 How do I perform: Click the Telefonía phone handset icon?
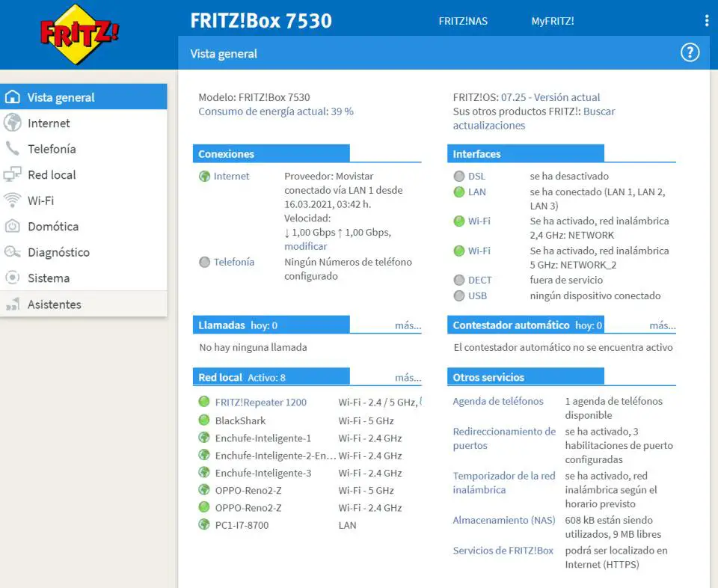click(13, 149)
